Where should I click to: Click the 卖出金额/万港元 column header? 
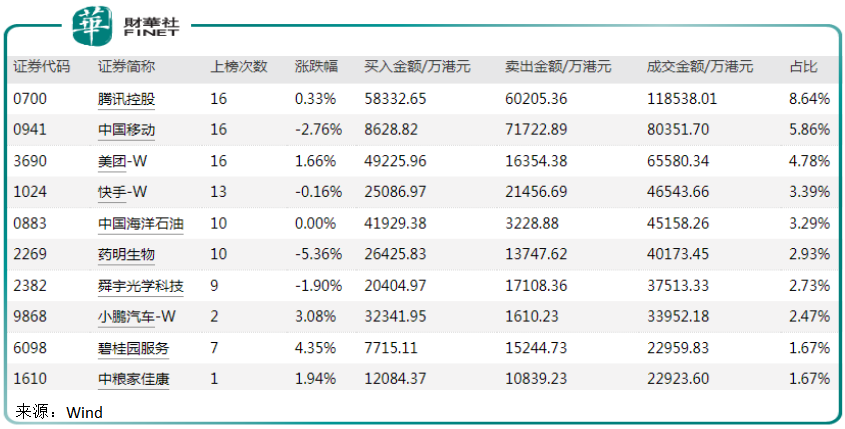tap(558, 67)
